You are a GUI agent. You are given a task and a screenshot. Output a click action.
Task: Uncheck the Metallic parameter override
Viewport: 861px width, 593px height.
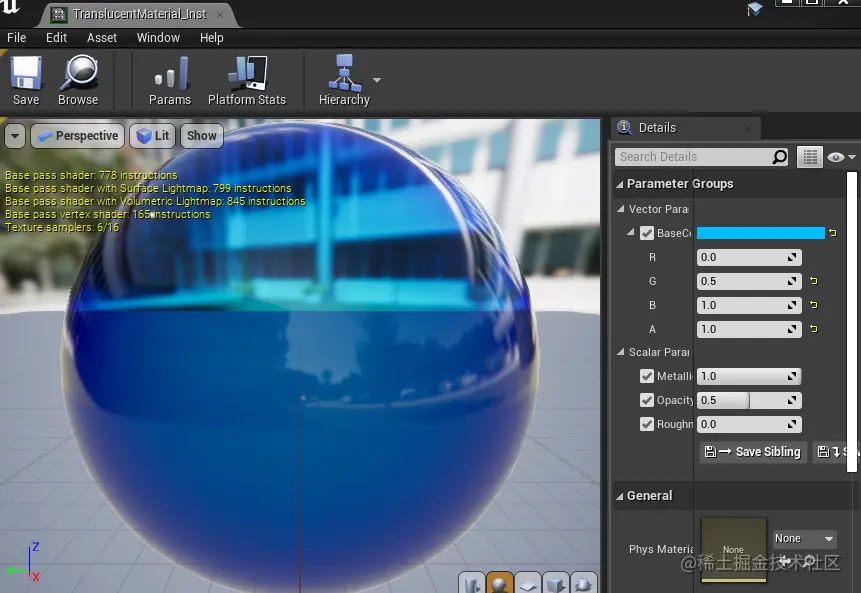click(647, 376)
